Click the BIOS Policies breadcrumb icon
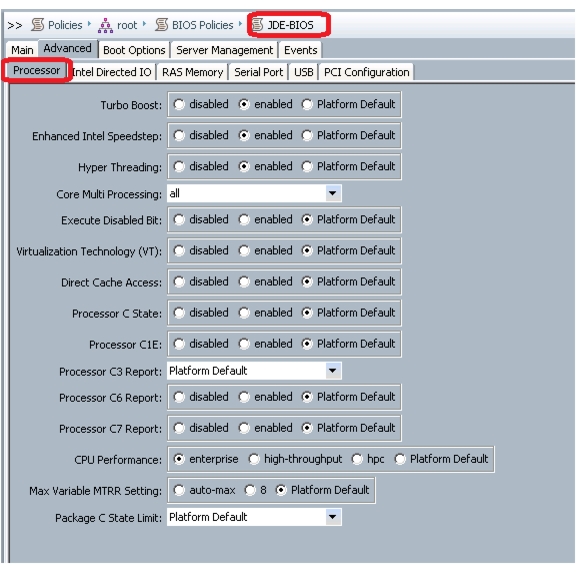Viewport: 584px width, 573px height. [162, 25]
